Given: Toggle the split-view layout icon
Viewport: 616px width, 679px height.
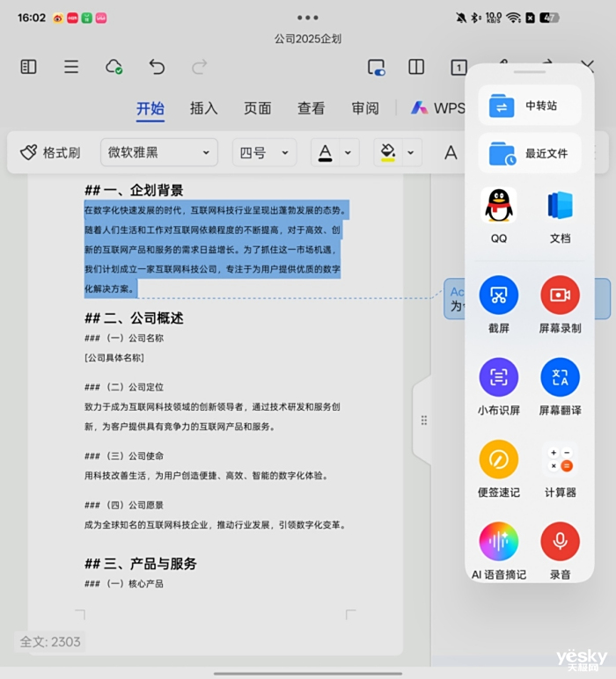Looking at the screenshot, I should pyautogui.click(x=416, y=68).
